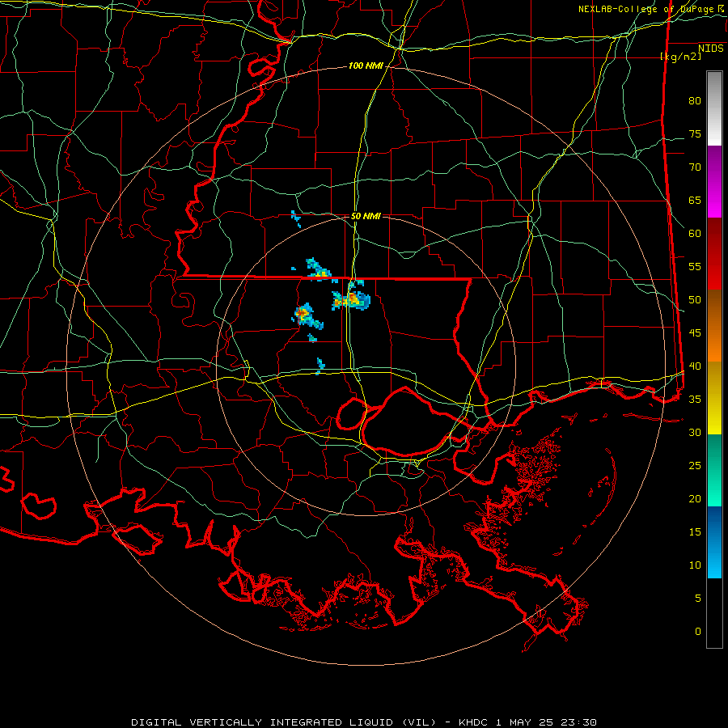Click the small echo near the 50 NMI ring top-left
This screenshot has height=728, width=728.
pyautogui.click(x=296, y=218)
